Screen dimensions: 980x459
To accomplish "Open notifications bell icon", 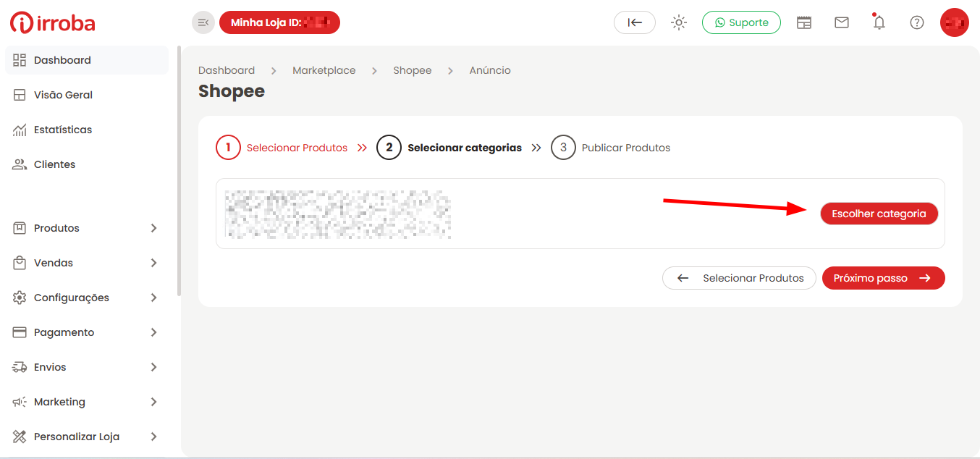I will (879, 22).
